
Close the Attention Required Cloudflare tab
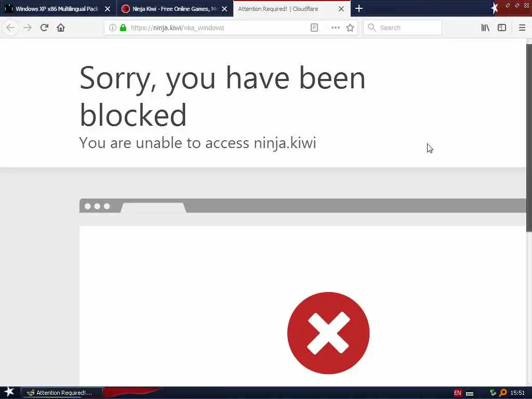(x=341, y=9)
